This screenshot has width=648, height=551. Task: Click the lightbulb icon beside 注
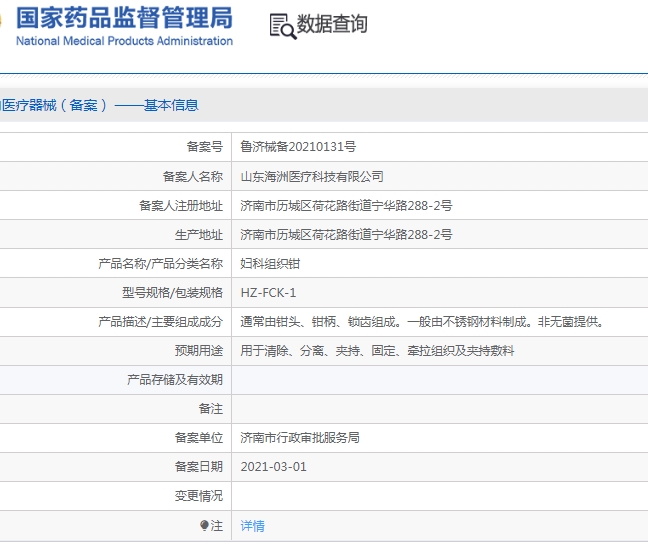204,525
